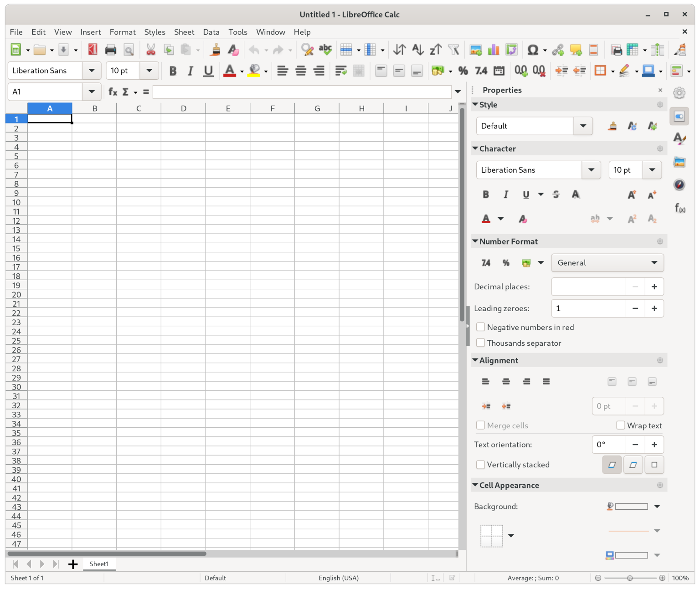Open the Special Character omega icon
700x589 pixels.
tap(532, 50)
